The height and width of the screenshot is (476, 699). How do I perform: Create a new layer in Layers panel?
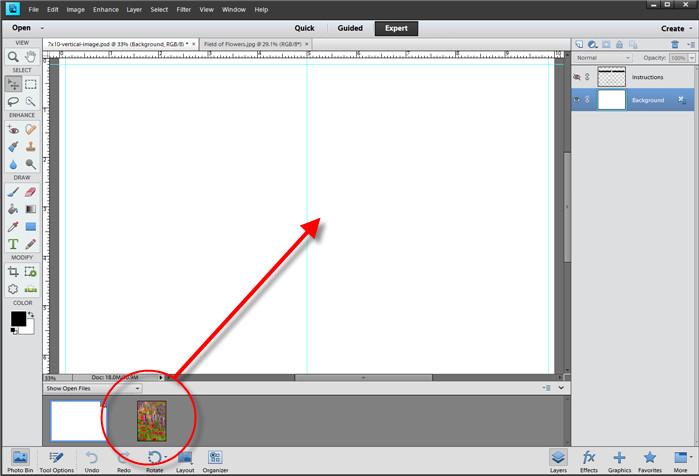[x=579, y=44]
